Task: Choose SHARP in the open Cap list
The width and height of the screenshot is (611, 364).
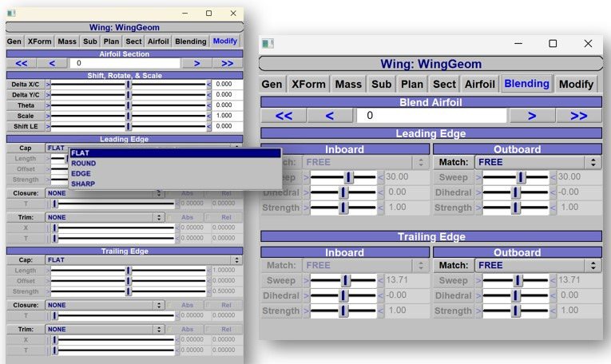Action: tap(83, 184)
